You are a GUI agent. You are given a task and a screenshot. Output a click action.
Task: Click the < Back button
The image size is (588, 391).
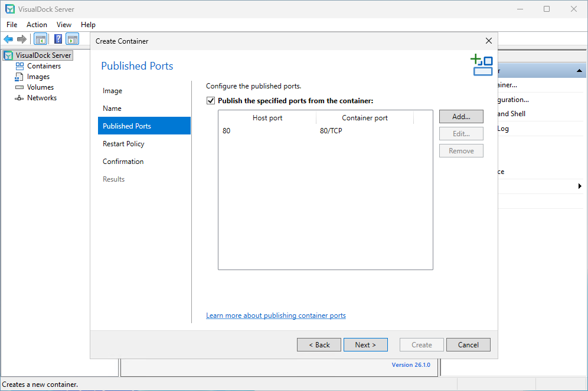pos(319,345)
